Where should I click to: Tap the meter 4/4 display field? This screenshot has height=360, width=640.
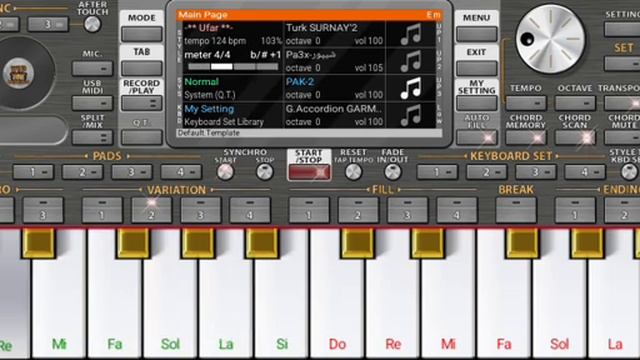click(x=207, y=55)
